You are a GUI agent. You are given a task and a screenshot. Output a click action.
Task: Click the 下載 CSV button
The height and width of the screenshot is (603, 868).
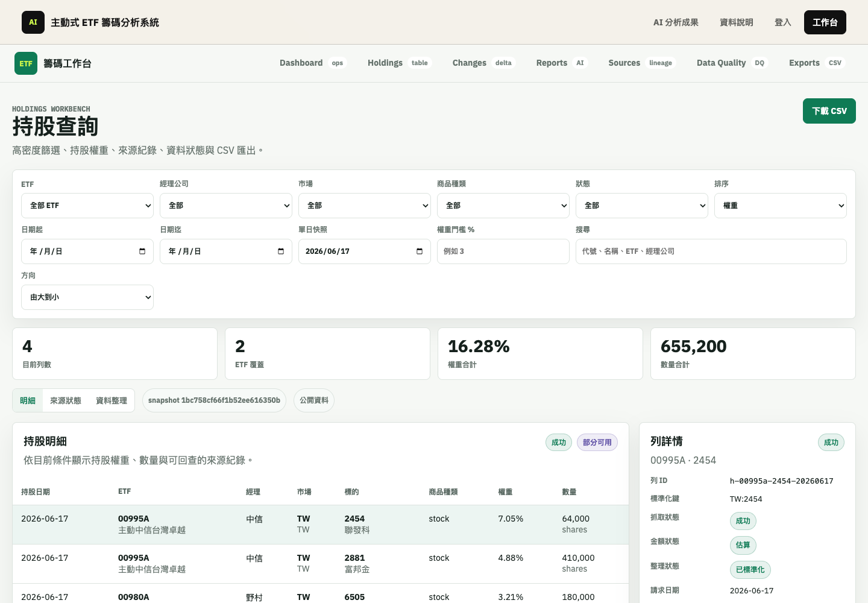coord(829,111)
